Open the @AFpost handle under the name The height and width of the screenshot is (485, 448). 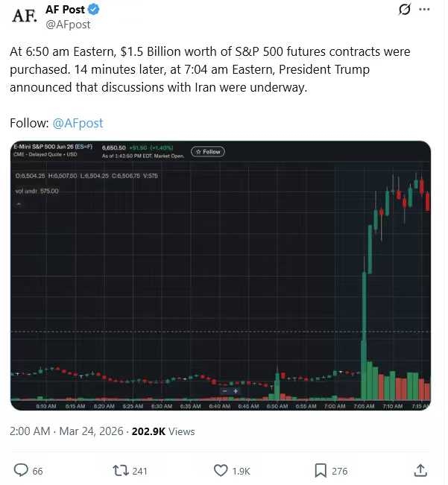[68, 24]
